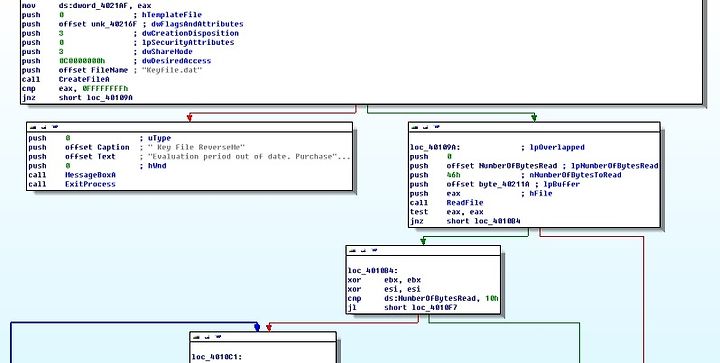Click the node color icon on the loc_40109A block

coord(415,127)
